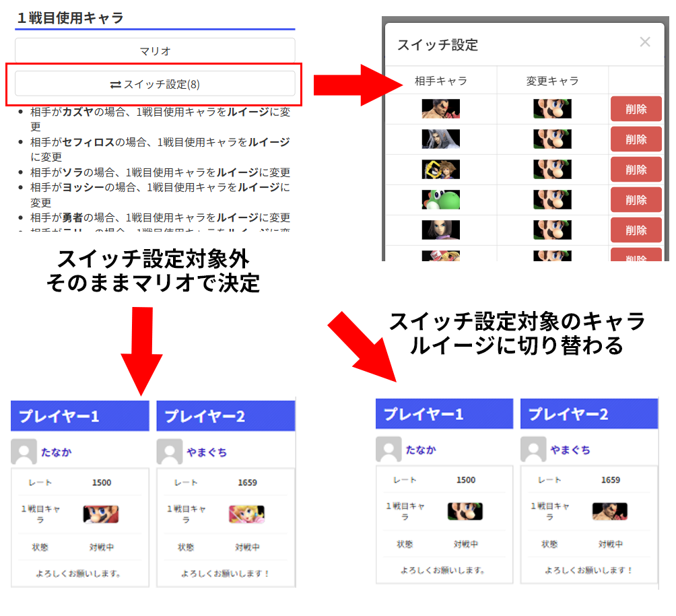Click やまぐち's avatar in the Peach panel
676x616 pixels.
point(169,452)
